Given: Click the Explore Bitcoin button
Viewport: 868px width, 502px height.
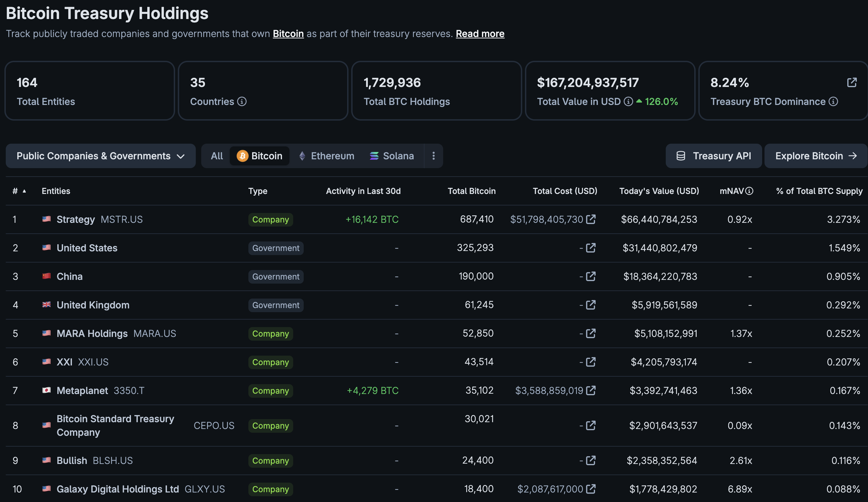Looking at the screenshot, I should [x=815, y=156].
